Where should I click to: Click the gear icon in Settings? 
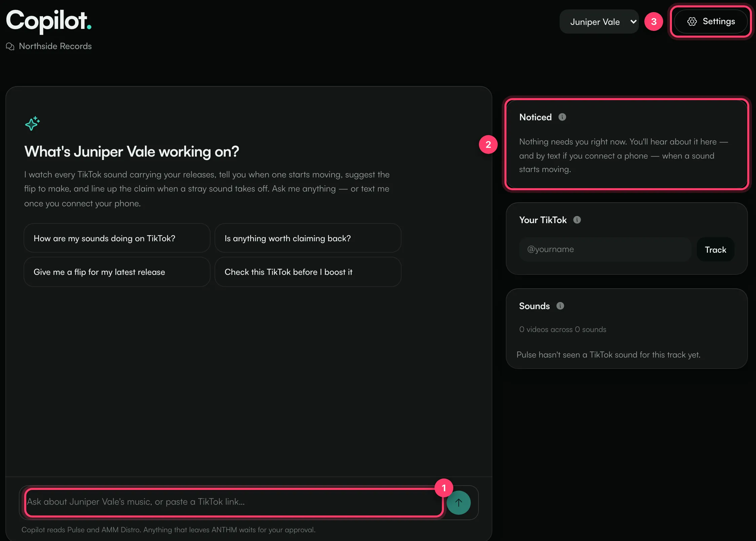692,22
